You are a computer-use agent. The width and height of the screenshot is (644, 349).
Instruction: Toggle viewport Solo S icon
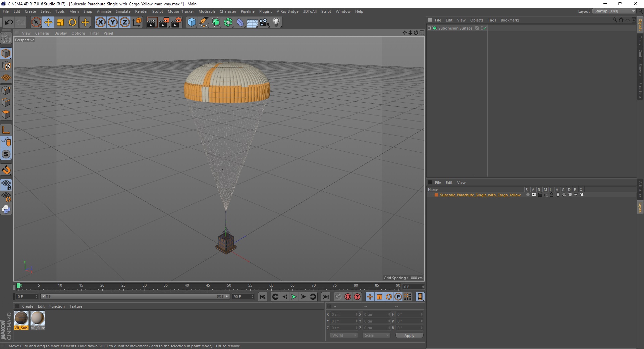(6, 154)
